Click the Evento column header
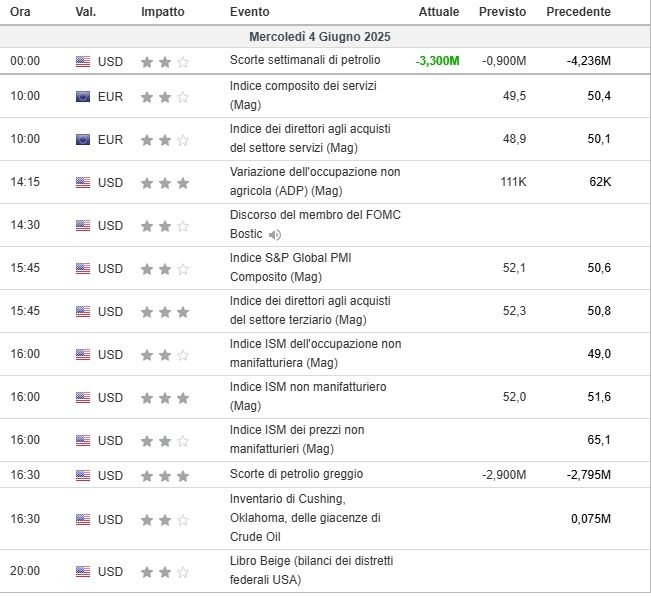The width and height of the screenshot is (651, 596). click(250, 12)
